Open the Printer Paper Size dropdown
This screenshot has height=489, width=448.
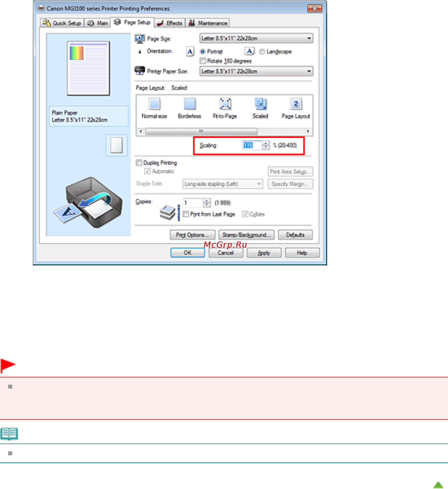256,71
